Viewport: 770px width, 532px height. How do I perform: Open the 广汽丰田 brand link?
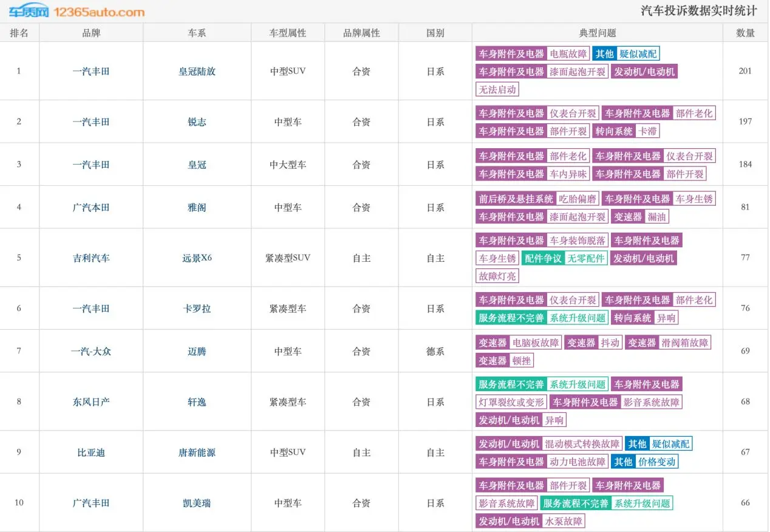coord(91,503)
